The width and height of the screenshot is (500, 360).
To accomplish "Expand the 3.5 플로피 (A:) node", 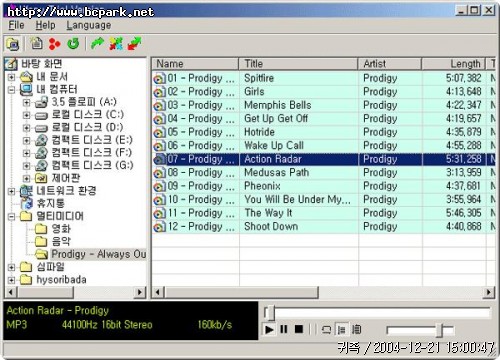I will [x=27, y=103].
